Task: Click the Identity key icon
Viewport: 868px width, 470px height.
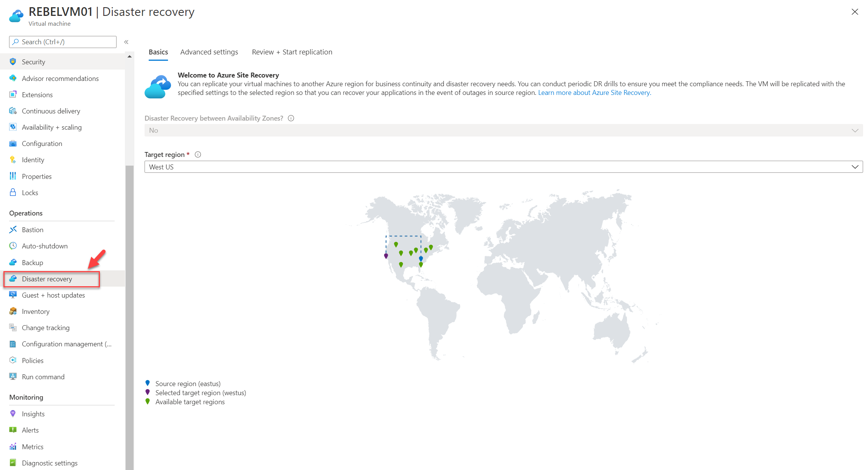Action: click(x=13, y=160)
